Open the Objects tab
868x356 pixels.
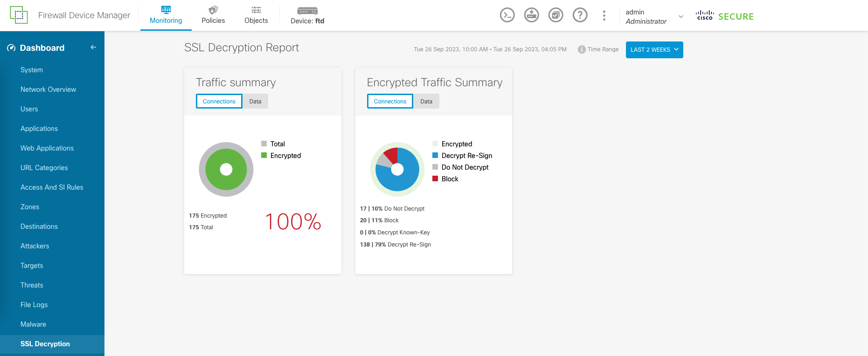coord(256,15)
